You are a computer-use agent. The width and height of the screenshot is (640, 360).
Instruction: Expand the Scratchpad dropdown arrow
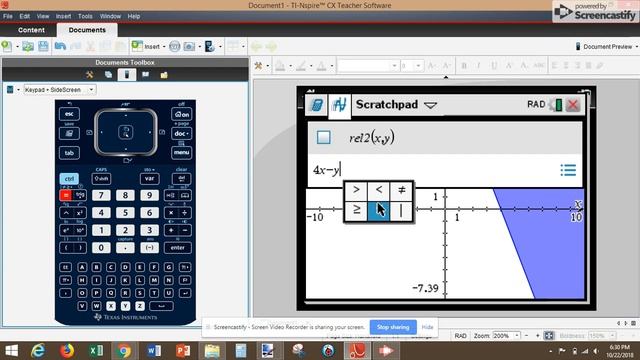pos(430,106)
